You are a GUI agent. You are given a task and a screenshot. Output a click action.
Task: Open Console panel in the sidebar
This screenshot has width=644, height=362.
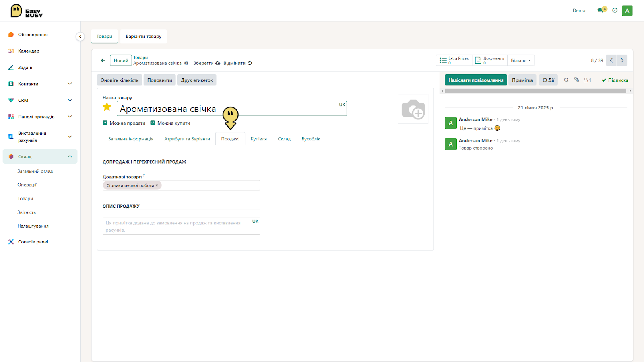click(33, 242)
